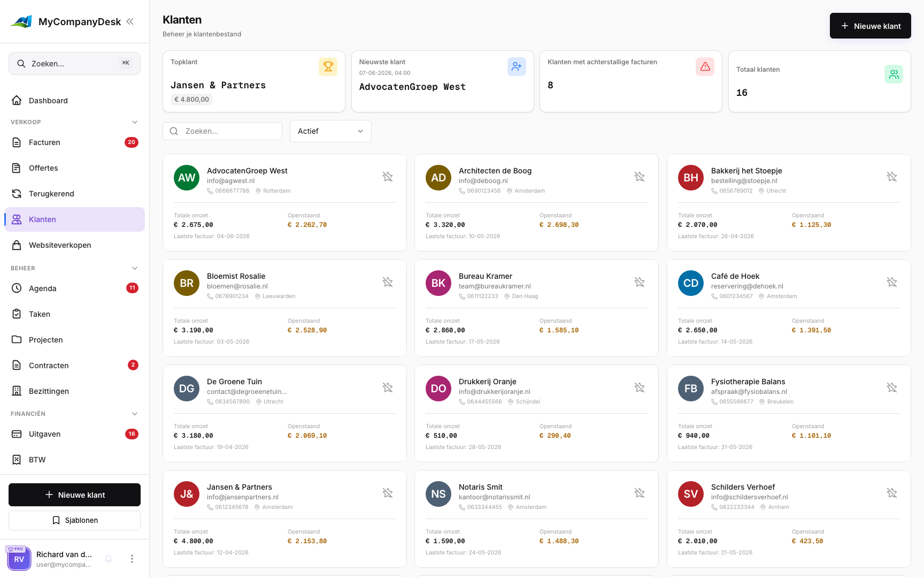Image resolution: width=924 pixels, height=578 pixels.
Task: Click the AW avatar of AdvocatenGroep West
Action: tap(187, 178)
